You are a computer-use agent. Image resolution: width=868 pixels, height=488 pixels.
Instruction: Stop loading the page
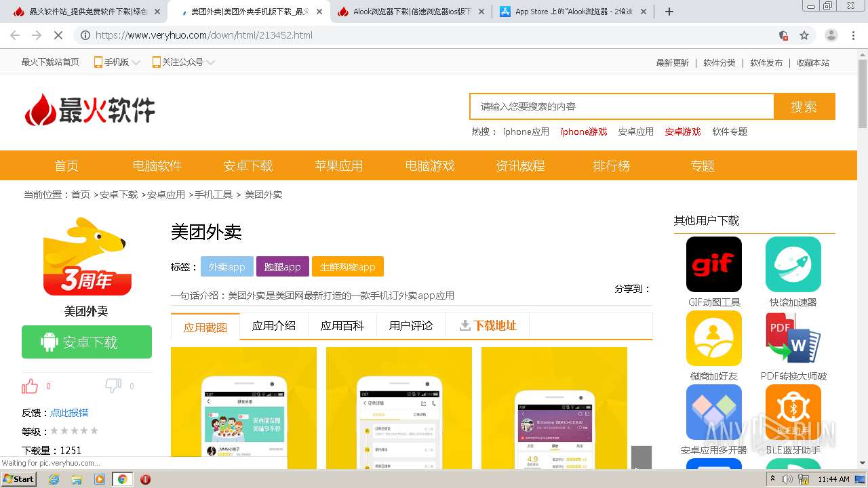[57, 35]
